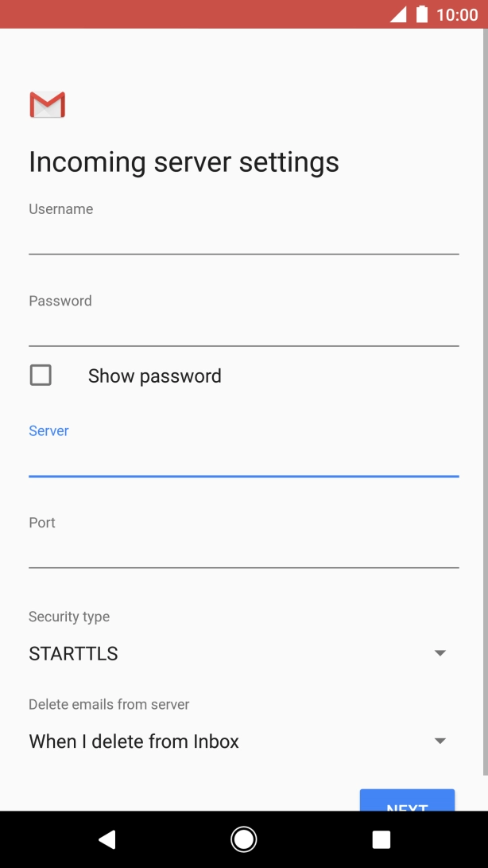Tap the battery status icon

421,14
